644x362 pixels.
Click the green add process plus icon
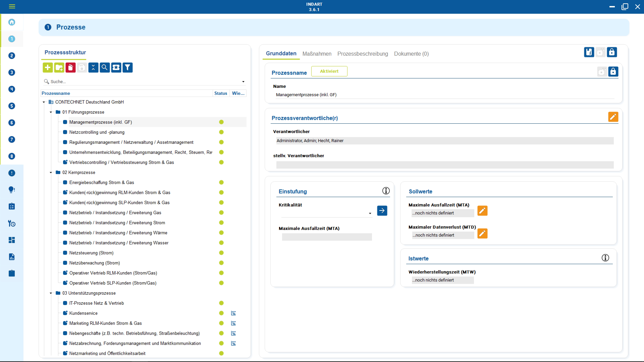(x=47, y=67)
